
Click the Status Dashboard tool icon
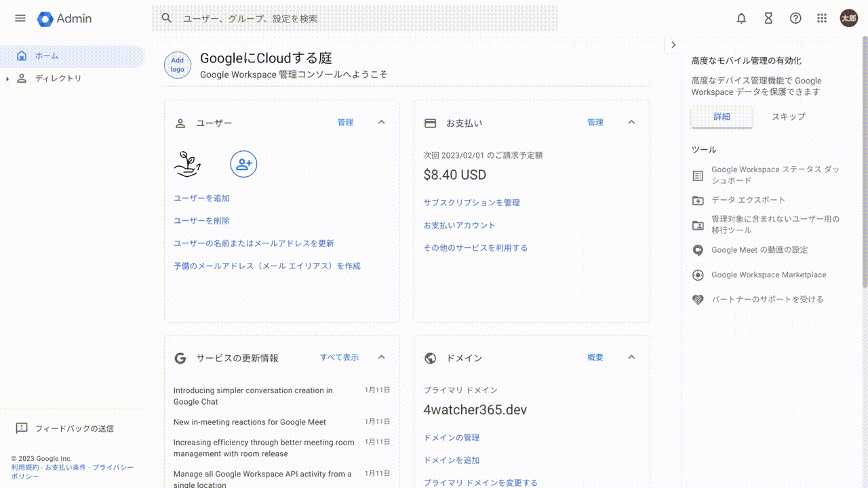[x=698, y=176]
